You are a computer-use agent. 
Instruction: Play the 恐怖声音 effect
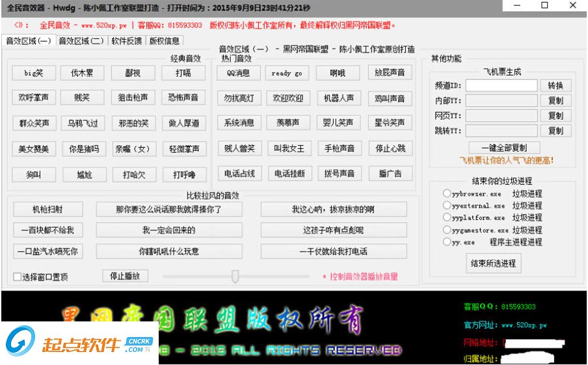[x=183, y=98]
